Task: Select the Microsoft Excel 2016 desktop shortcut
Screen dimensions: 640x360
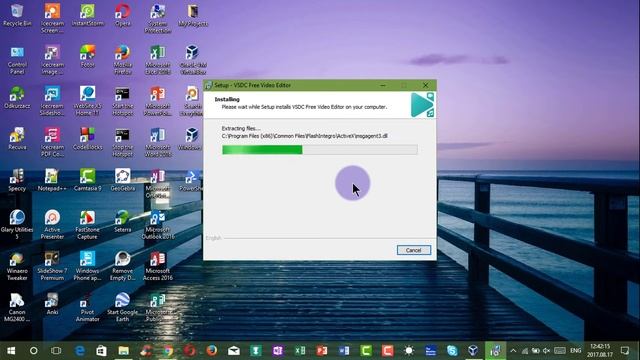Action: point(158,60)
